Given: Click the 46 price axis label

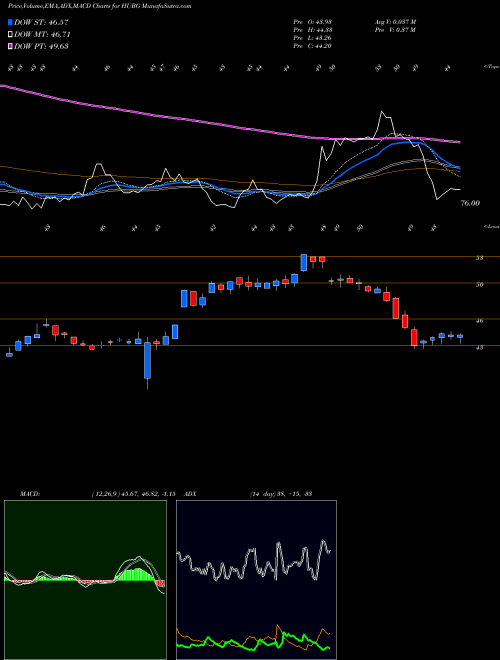Looking at the screenshot, I should (x=479, y=321).
